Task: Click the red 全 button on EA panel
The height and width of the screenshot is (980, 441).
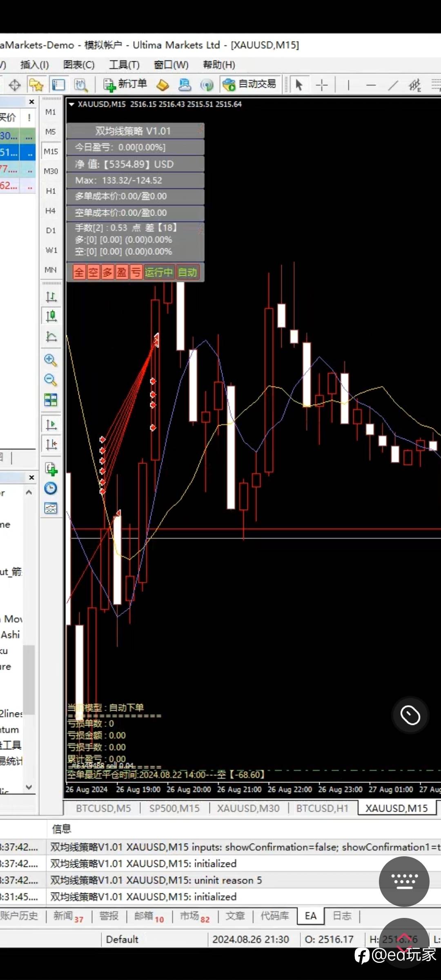Action: (79, 272)
